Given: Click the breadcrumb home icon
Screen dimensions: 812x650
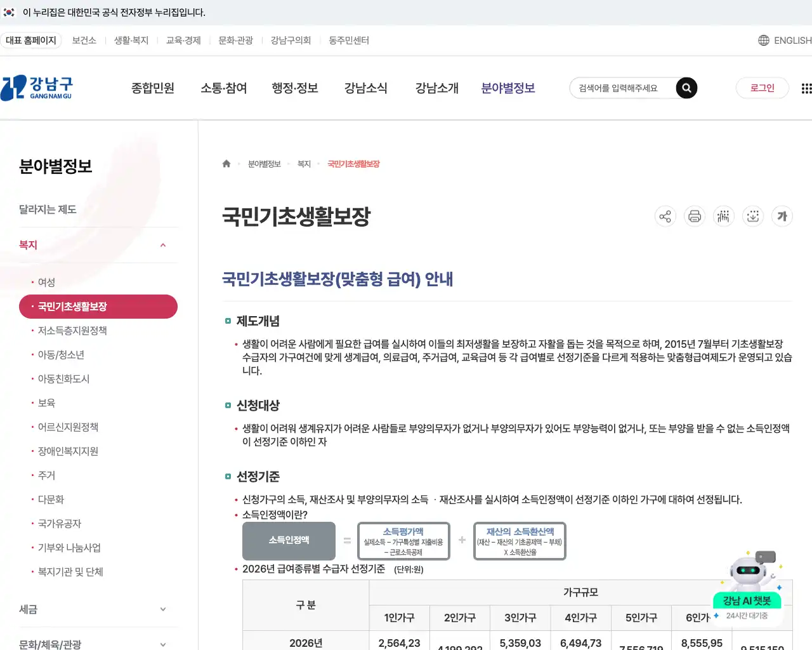Looking at the screenshot, I should 226,164.
